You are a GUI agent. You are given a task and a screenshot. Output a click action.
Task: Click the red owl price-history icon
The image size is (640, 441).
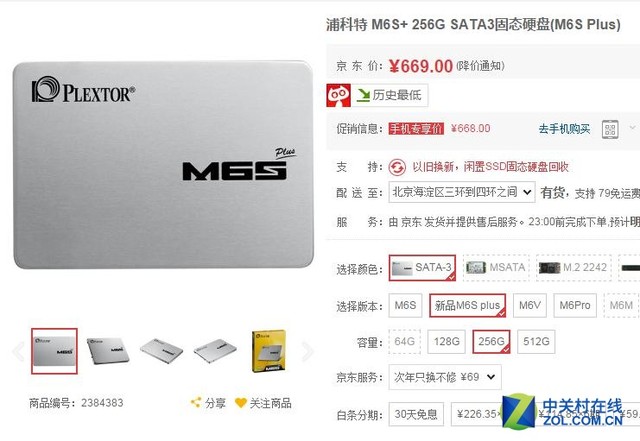338,95
